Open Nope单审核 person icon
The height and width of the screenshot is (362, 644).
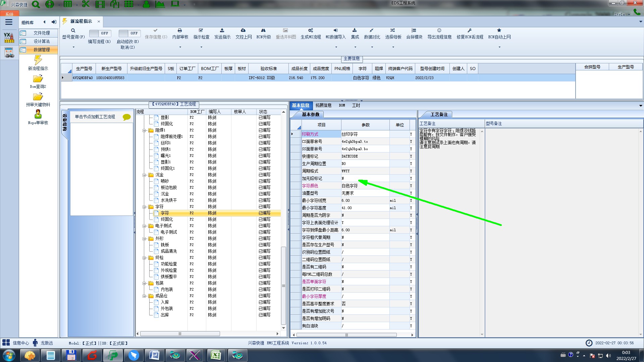pyautogui.click(x=38, y=114)
